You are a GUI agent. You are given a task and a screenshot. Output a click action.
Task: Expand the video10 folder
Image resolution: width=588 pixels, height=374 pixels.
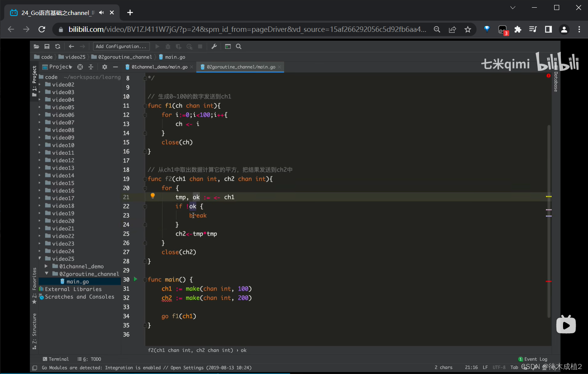point(40,145)
